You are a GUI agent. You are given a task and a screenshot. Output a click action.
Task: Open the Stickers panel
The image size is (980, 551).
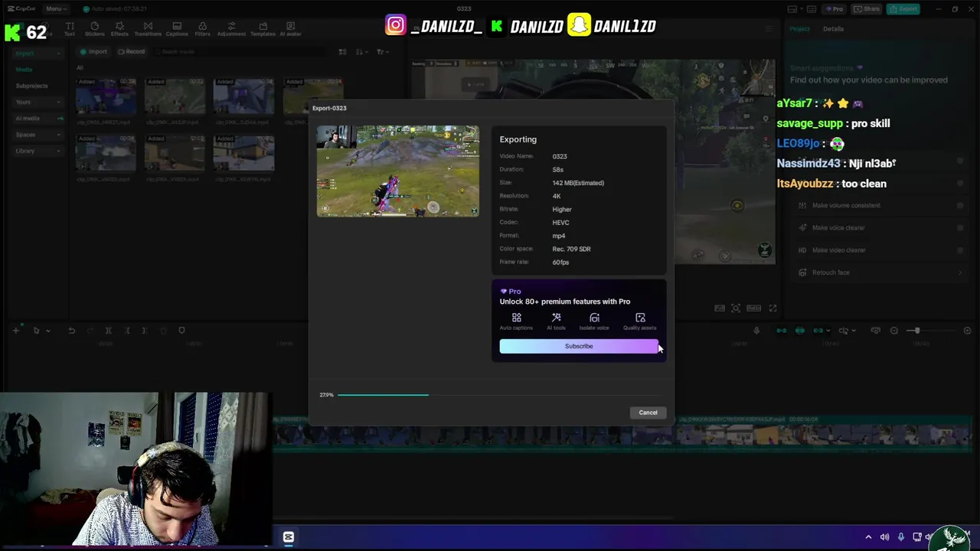click(95, 29)
